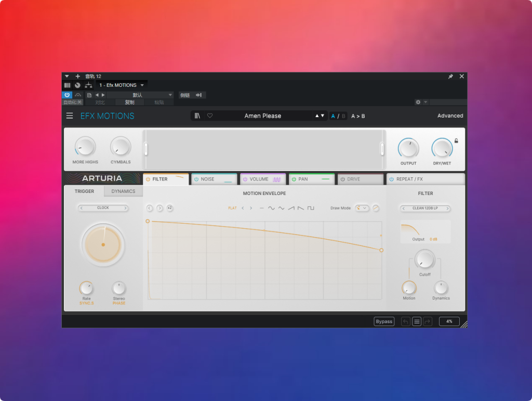This screenshot has height=401, width=532.
Task: Go to previous host preset arrow
Action: point(97,95)
